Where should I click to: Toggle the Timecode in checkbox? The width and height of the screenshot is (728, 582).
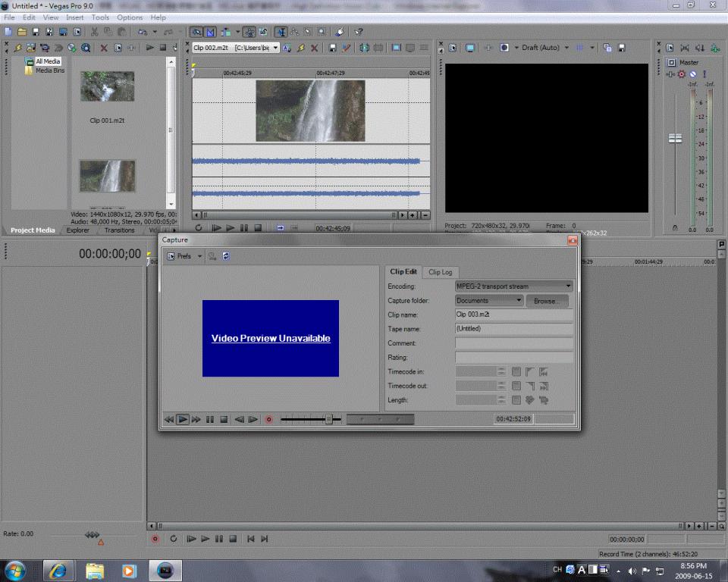tap(516, 371)
